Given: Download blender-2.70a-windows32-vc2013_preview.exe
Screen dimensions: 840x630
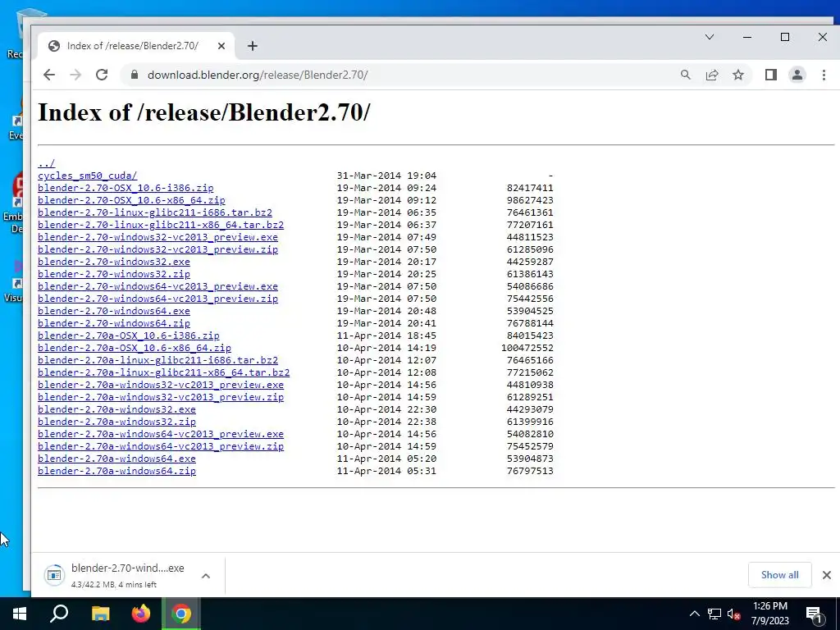Looking at the screenshot, I should click(161, 385).
